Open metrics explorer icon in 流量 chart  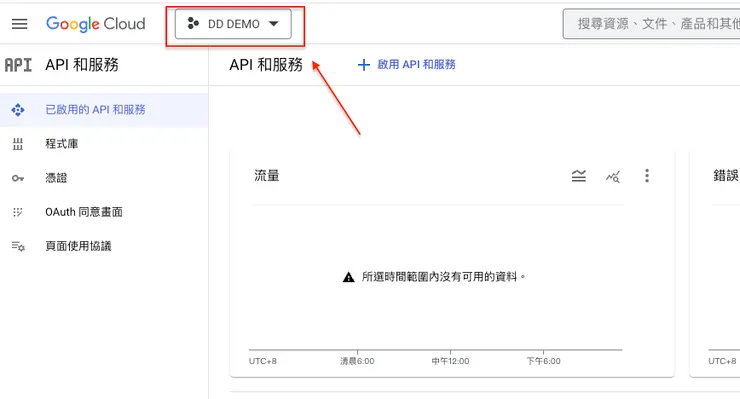613,176
